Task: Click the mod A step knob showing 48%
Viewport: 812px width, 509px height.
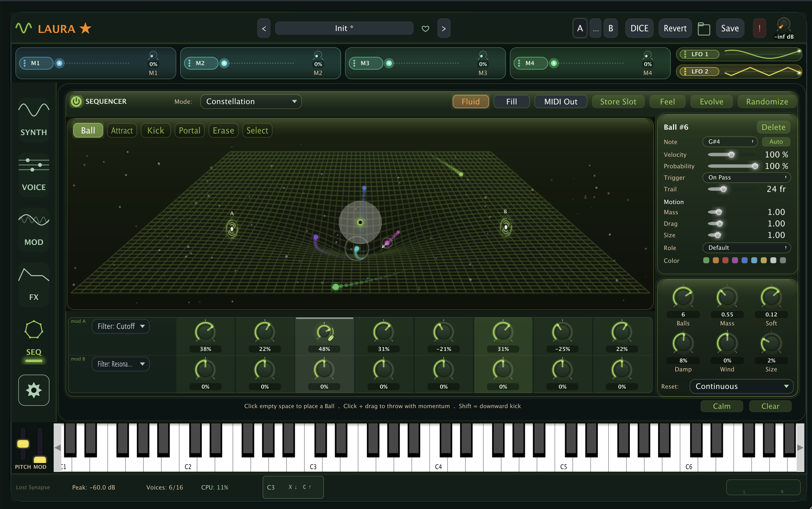Action: pyautogui.click(x=324, y=332)
